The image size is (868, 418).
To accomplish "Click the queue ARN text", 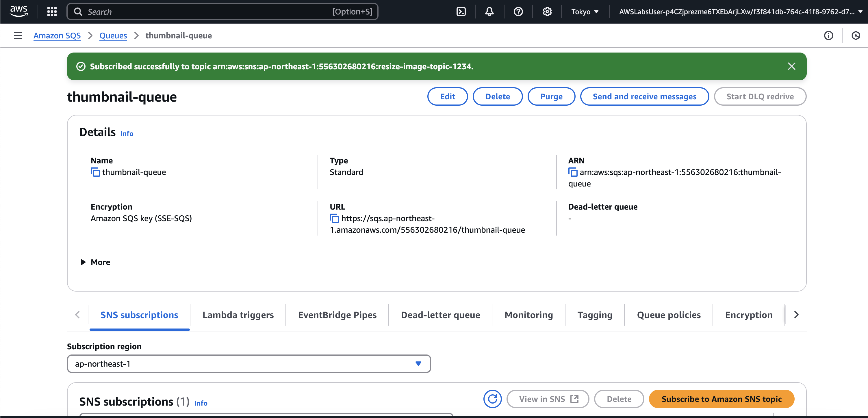I will point(675,178).
